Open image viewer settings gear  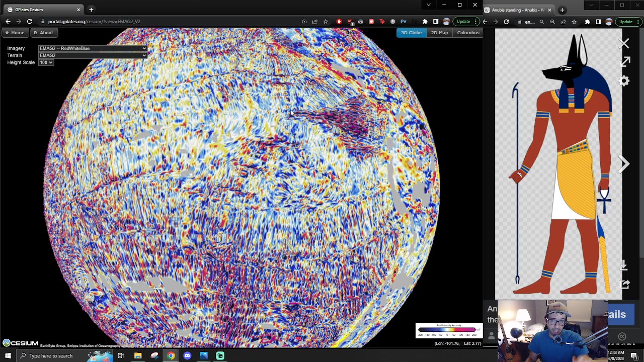[624, 80]
